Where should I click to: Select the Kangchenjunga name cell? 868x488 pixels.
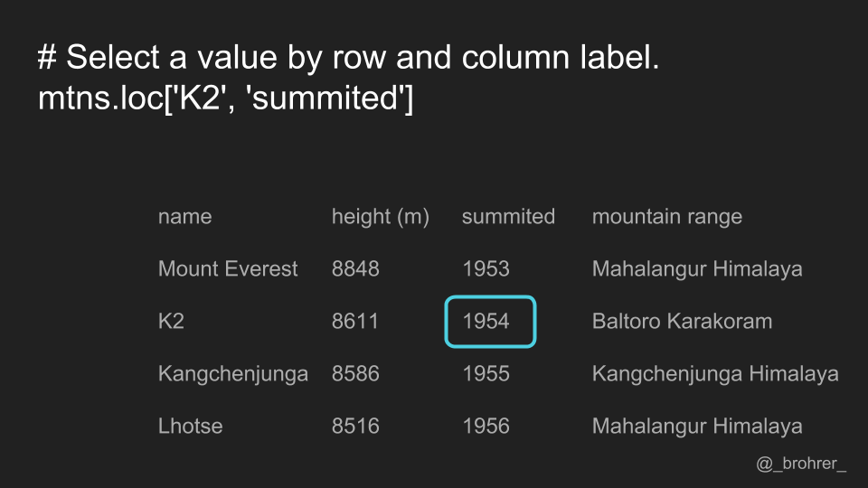(x=233, y=374)
